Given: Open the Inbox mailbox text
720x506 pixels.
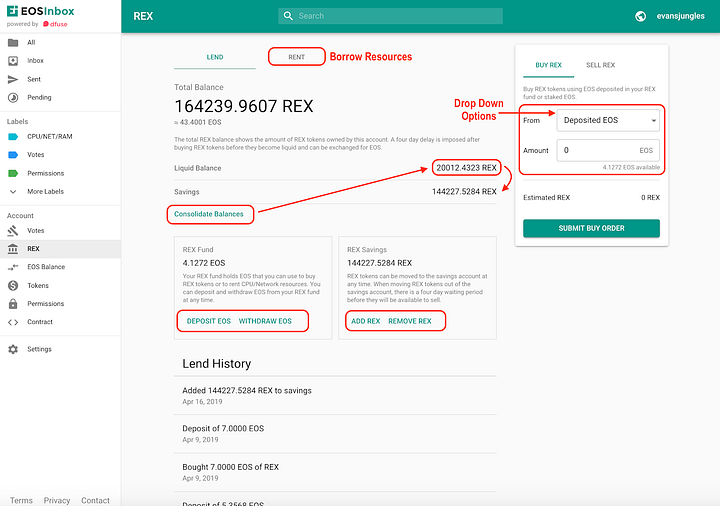Looking at the screenshot, I should click(x=35, y=61).
